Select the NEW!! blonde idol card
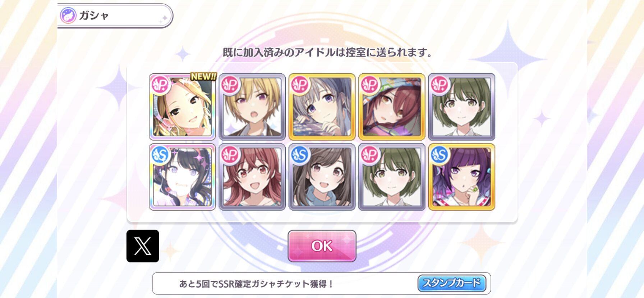This screenshot has width=644, height=298. 182,107
